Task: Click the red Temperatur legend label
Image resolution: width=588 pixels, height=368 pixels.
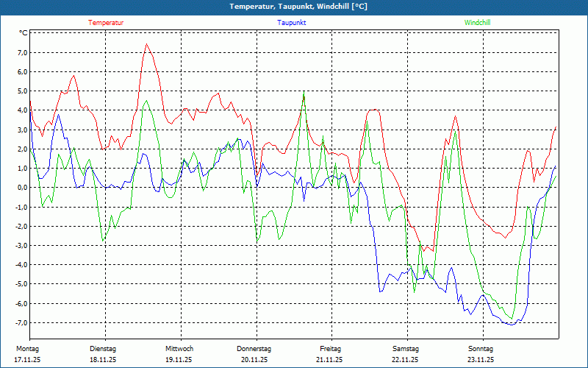Action: (x=106, y=23)
